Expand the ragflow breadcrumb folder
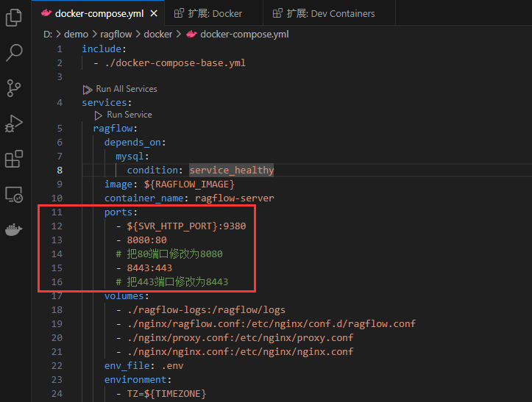This screenshot has height=402, width=532. click(116, 34)
